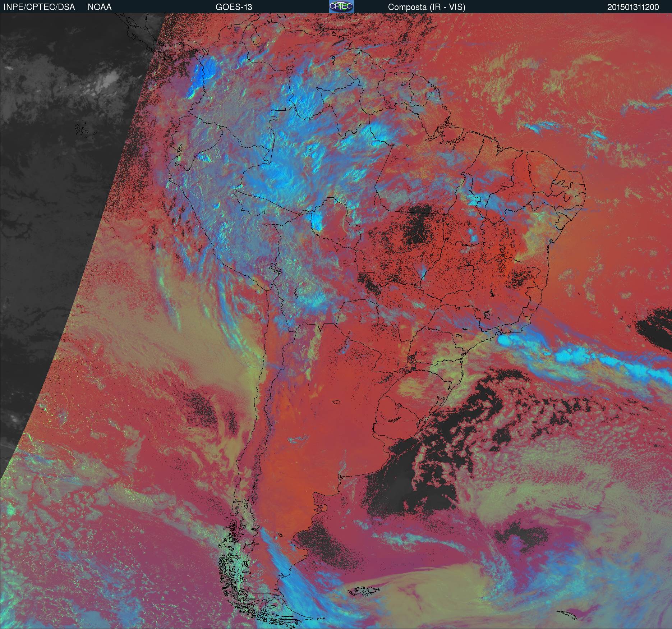Click the Composta (IR - VIS) label
Screen dimensions: 672x629
427,7
